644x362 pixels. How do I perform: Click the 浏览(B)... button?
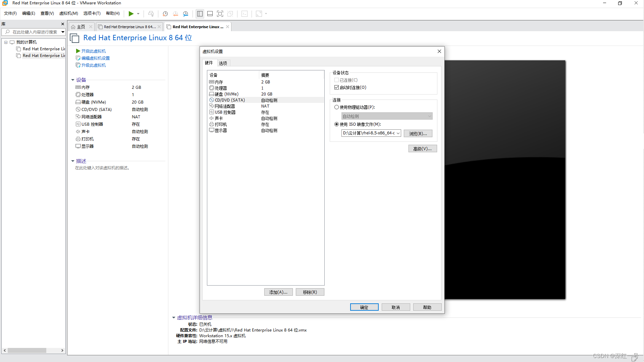(418, 133)
